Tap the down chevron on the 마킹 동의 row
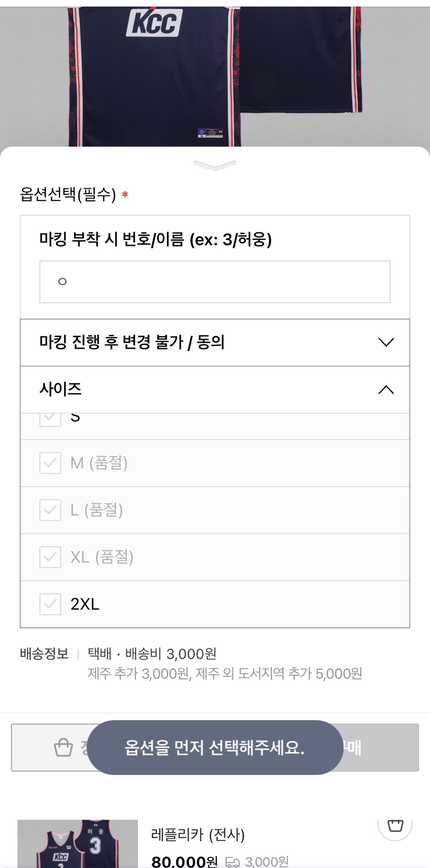This screenshot has width=430, height=868. tap(386, 342)
